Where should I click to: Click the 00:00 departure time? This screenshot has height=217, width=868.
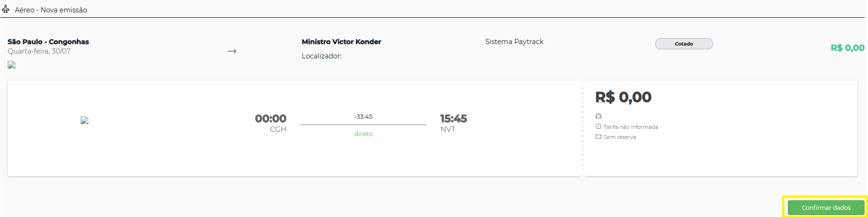(x=270, y=118)
